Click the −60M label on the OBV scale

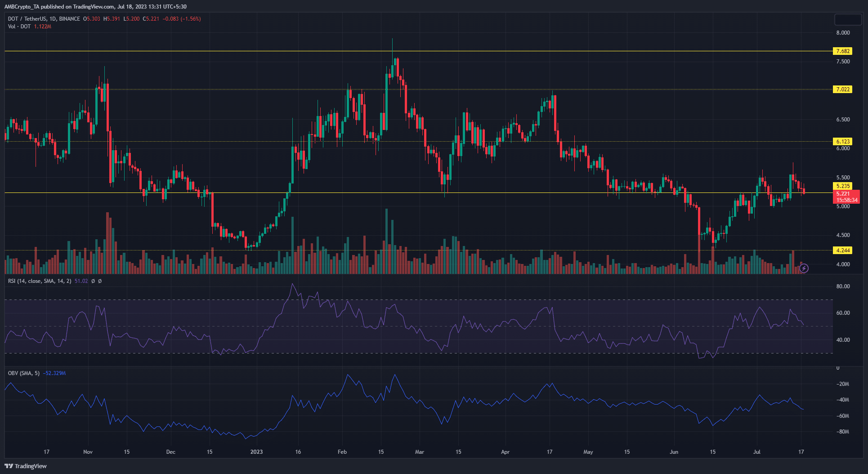(x=842, y=416)
